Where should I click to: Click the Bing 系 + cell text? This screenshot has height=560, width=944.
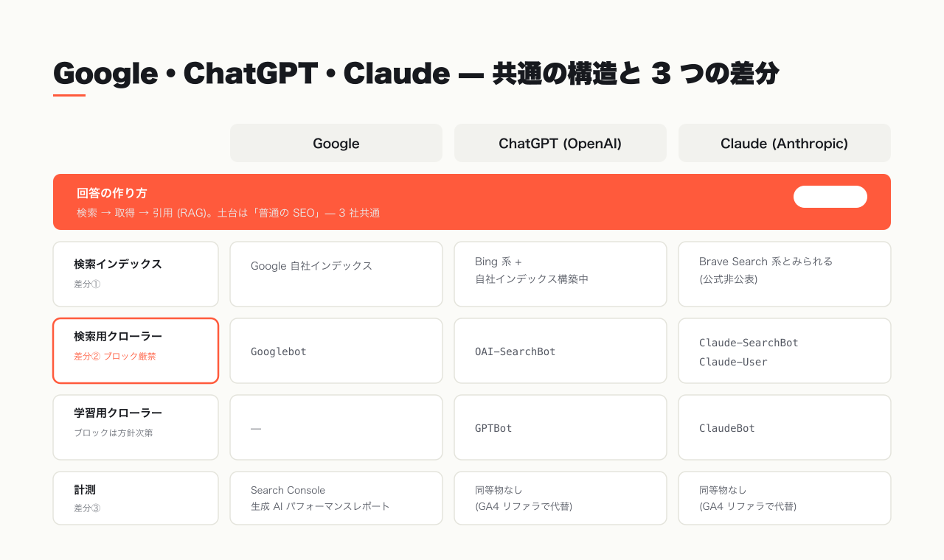499,262
